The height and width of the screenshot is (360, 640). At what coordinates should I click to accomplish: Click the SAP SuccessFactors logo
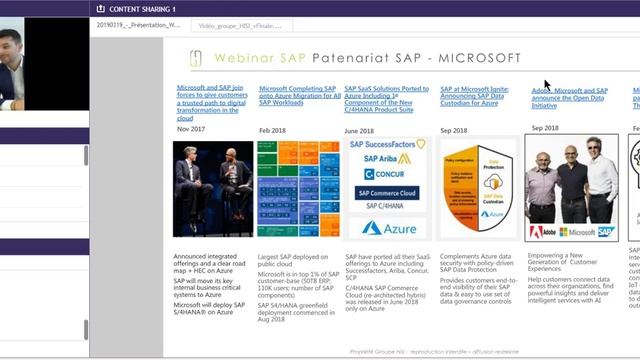pyautogui.click(x=387, y=144)
